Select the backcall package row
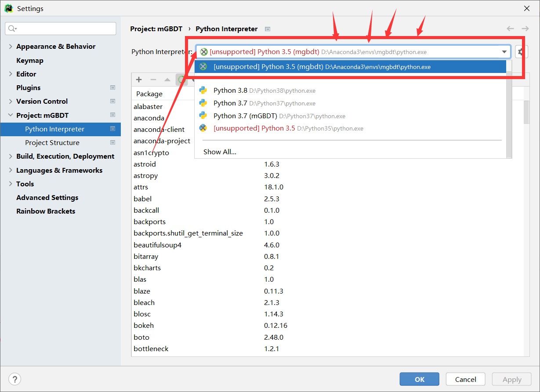The image size is (540, 392). (327, 210)
